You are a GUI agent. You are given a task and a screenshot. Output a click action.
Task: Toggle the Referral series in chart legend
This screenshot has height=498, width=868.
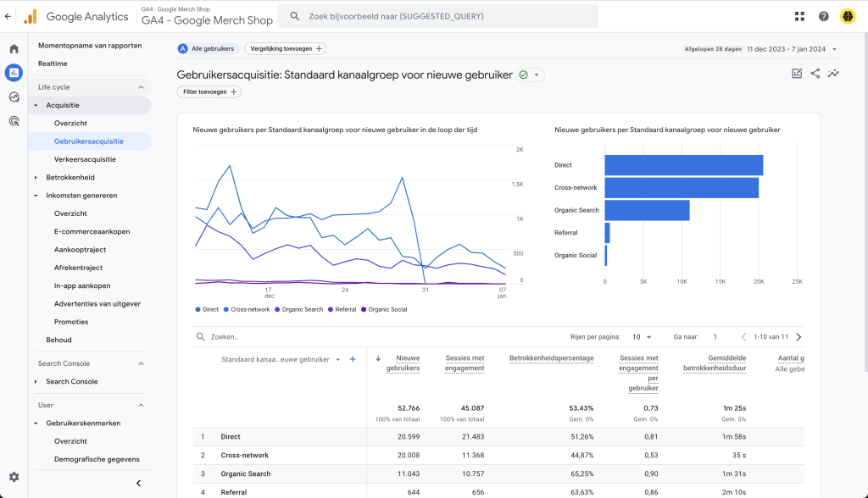click(342, 309)
